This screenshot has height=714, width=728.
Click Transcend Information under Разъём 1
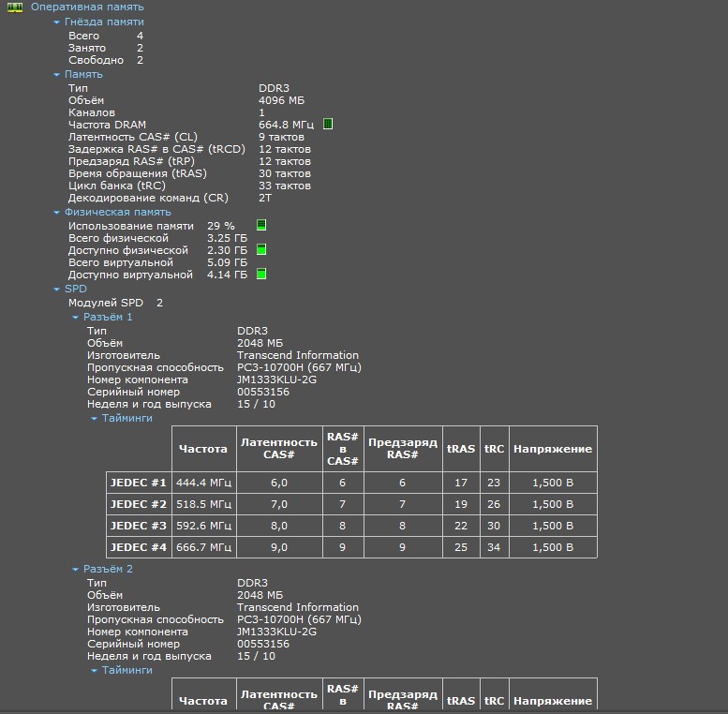point(298,355)
